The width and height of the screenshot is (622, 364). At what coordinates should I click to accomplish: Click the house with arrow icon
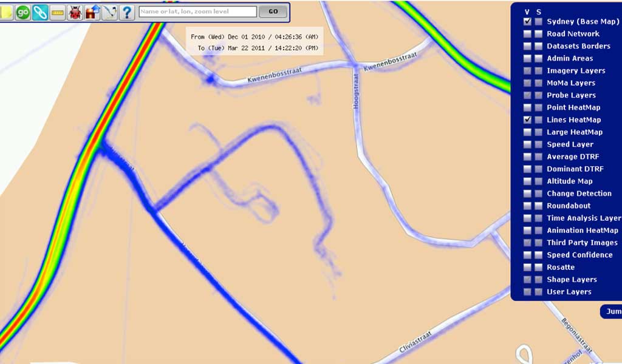pyautogui.click(x=92, y=12)
